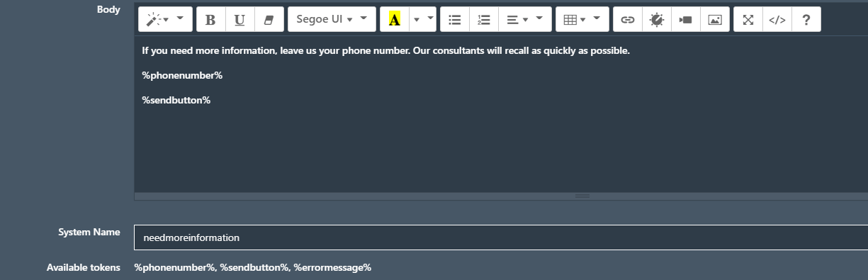Open the magic wand Style dropdown

(x=165, y=20)
